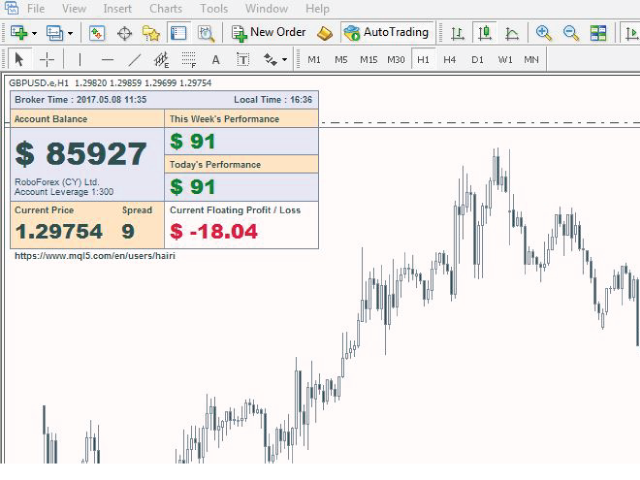Viewport: 640px width, 480px height.
Task: Open the profiles dropdown arrow
Action: click(x=71, y=33)
